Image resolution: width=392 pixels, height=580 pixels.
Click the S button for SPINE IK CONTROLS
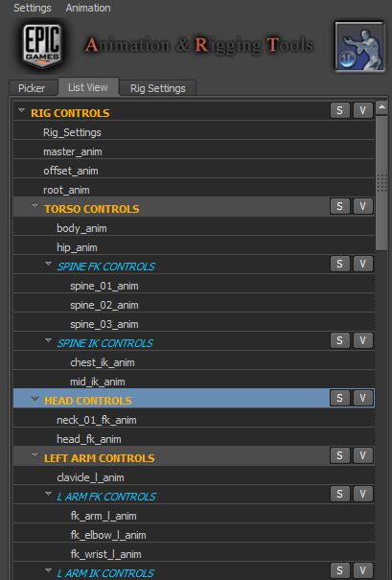tap(340, 340)
